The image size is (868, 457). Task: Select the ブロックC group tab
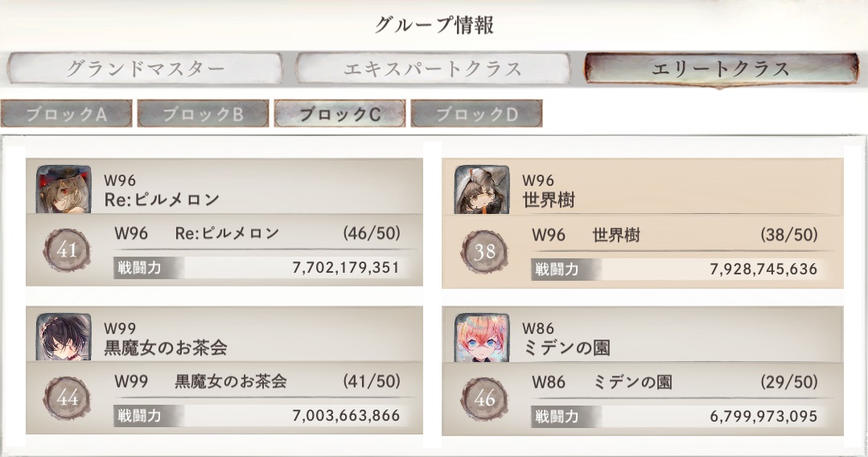339,114
